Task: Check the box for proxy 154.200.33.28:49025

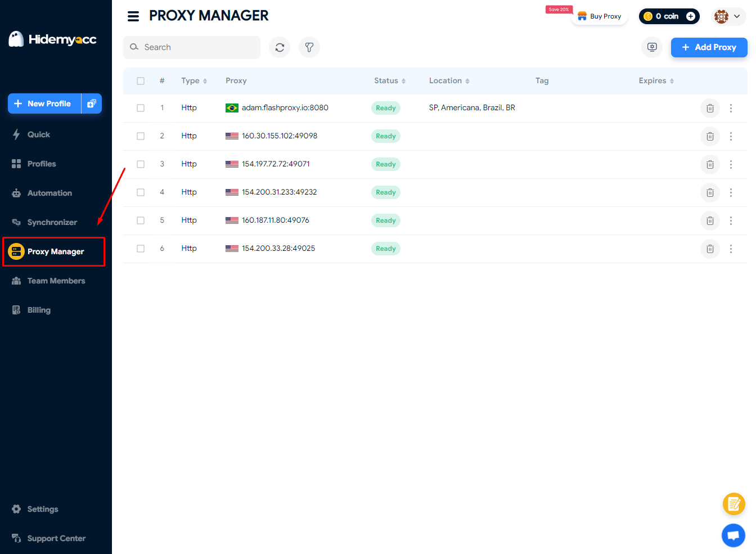Action: (x=141, y=249)
